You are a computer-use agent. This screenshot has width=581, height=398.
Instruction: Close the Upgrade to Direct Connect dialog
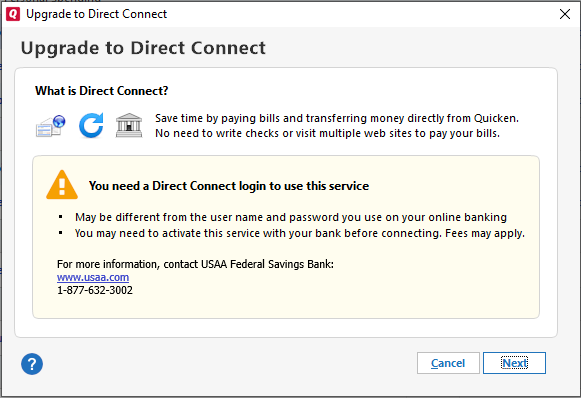pos(565,14)
